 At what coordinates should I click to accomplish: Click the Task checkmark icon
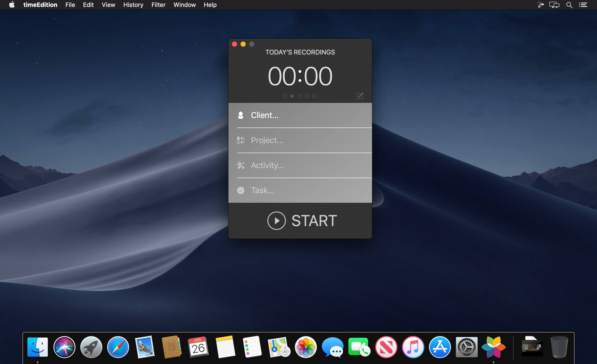tap(240, 191)
